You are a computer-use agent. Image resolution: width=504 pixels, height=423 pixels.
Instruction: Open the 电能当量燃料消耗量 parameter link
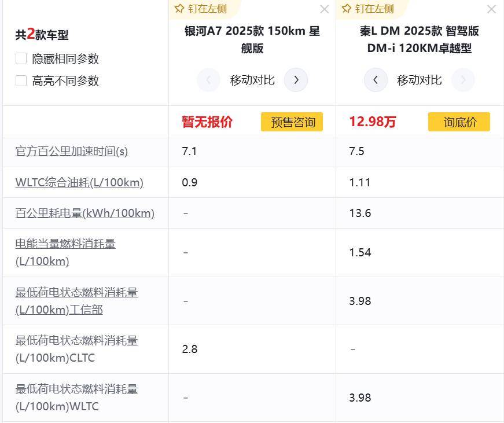click(65, 252)
